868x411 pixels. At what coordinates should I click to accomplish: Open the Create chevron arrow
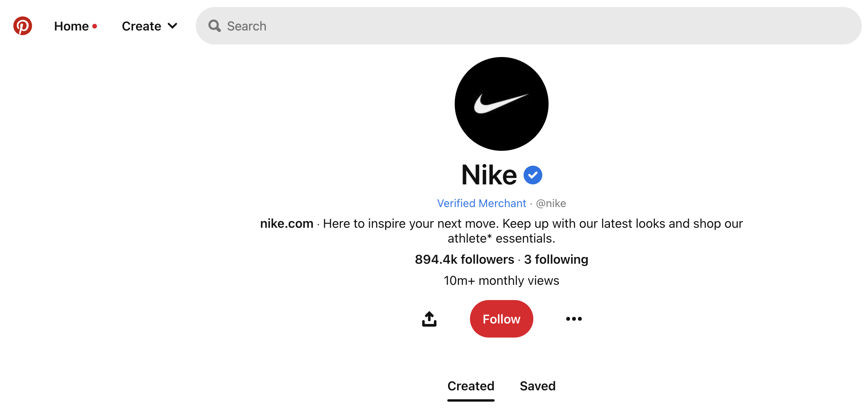pos(172,26)
